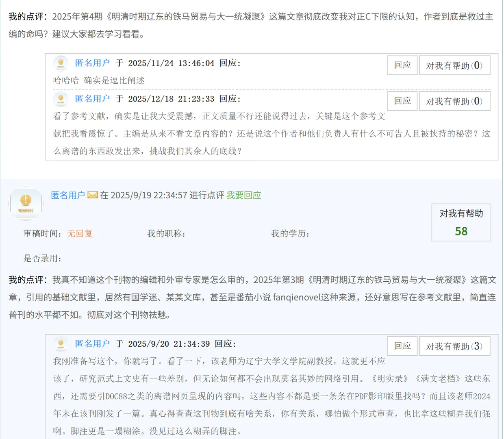Open 匿名用户 profile from the 12/18 reply
504x439 pixels.
coord(93,99)
